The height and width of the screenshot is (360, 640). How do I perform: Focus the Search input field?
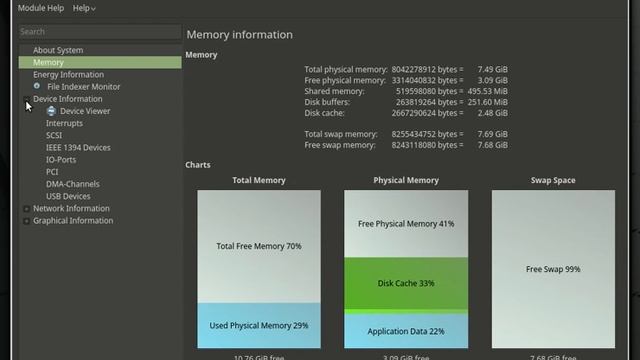(x=100, y=32)
